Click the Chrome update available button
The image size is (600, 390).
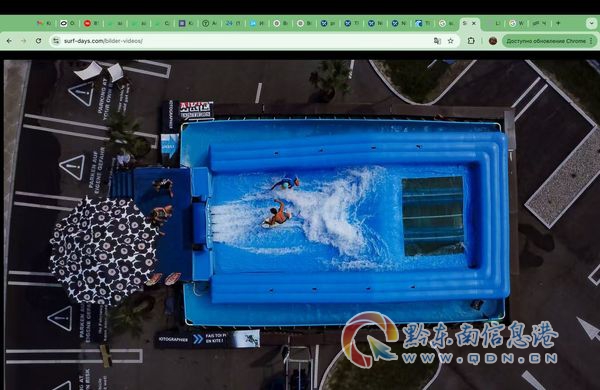click(x=546, y=41)
